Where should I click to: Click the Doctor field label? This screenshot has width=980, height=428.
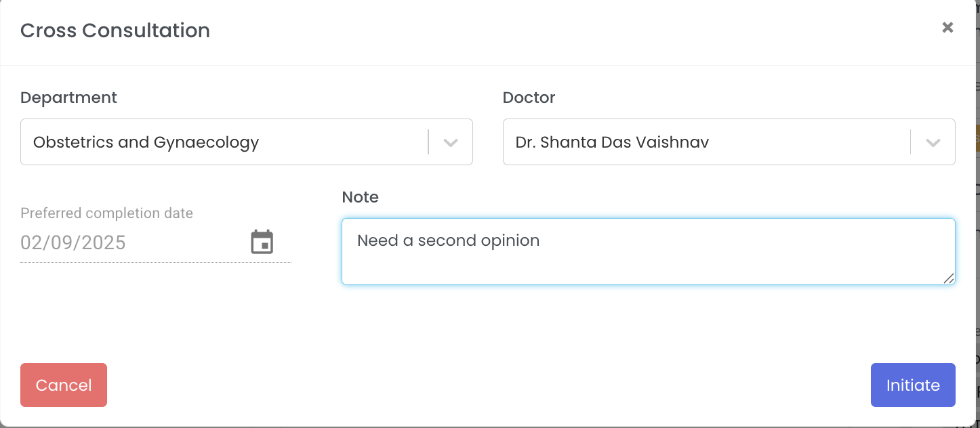(529, 98)
